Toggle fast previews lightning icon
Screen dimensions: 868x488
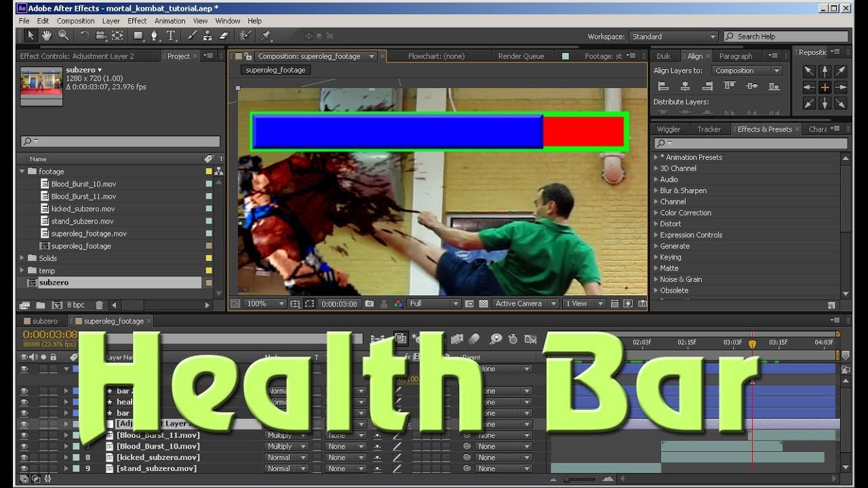(628, 304)
